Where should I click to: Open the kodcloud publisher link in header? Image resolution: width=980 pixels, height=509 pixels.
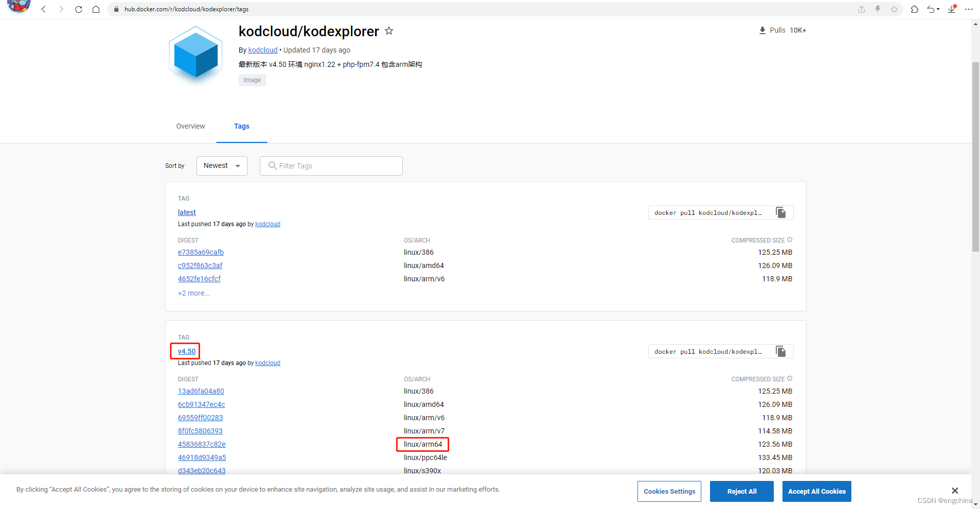pos(263,50)
